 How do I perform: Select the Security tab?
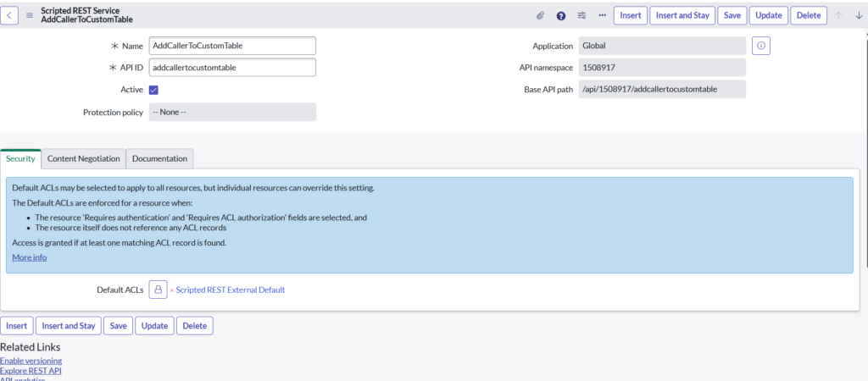(20, 158)
